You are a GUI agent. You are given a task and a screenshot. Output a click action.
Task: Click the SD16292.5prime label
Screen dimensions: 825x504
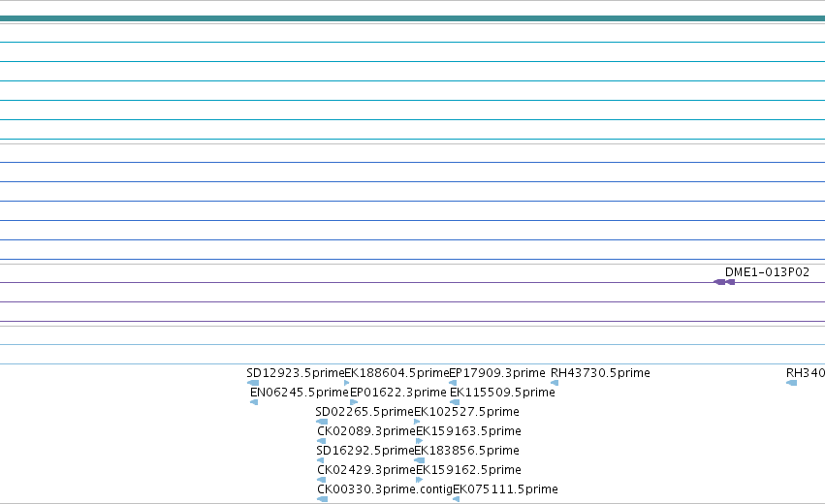pyautogui.click(x=365, y=451)
